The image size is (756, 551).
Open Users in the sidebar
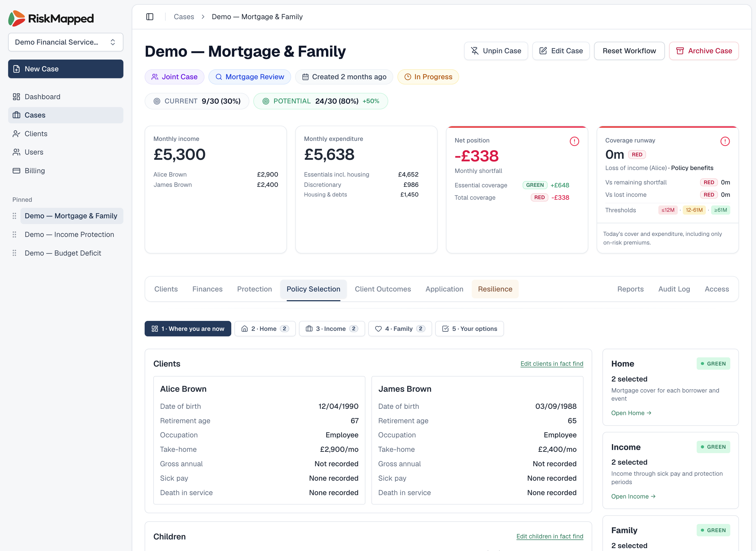(x=66, y=152)
